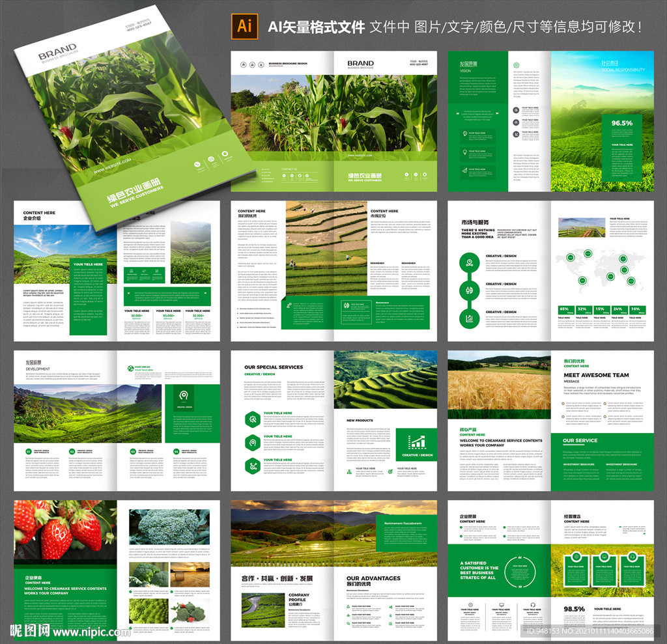Viewport: 667px width, 644px height.
Task: Click the top green circle icon under 市场与服务
Action: click(x=470, y=262)
